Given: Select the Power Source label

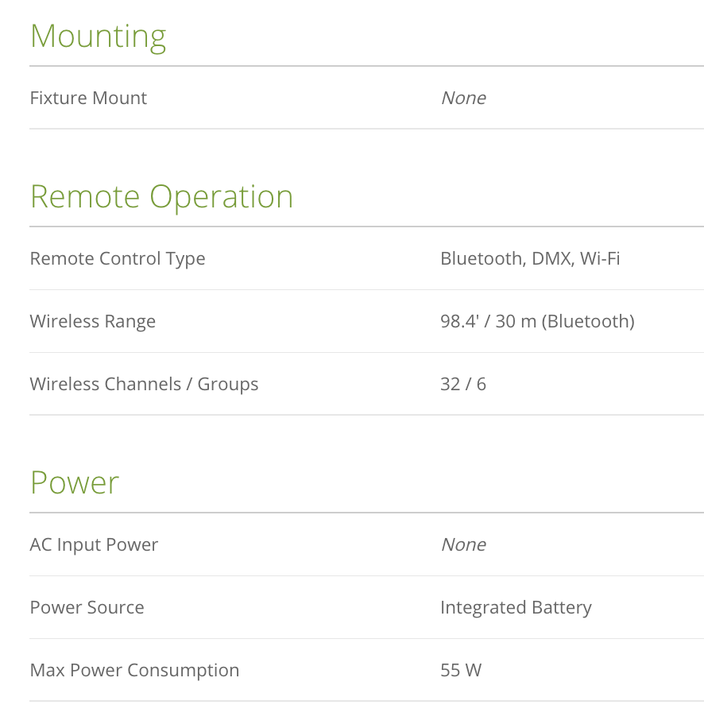Looking at the screenshot, I should 87,607.
